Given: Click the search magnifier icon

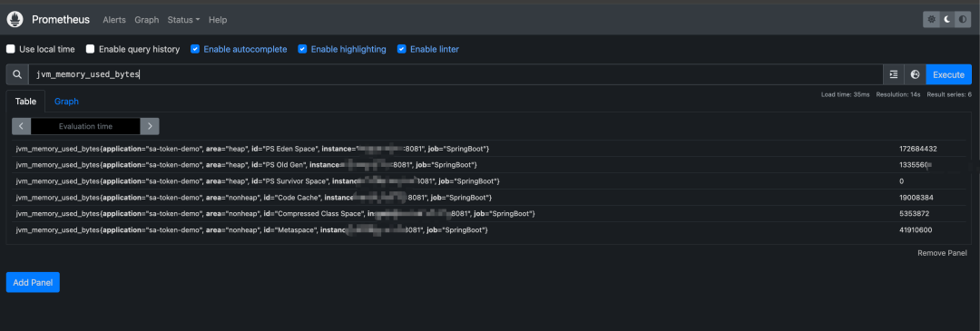Looking at the screenshot, I should coord(17,74).
